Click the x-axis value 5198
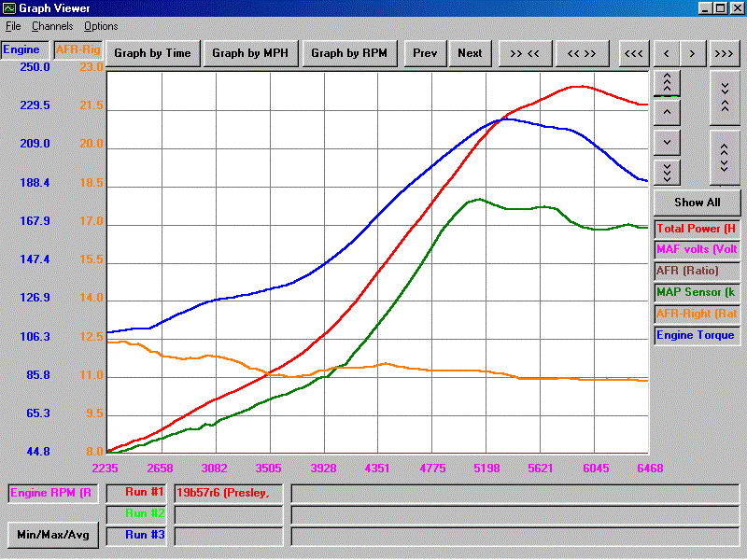 [x=486, y=469]
